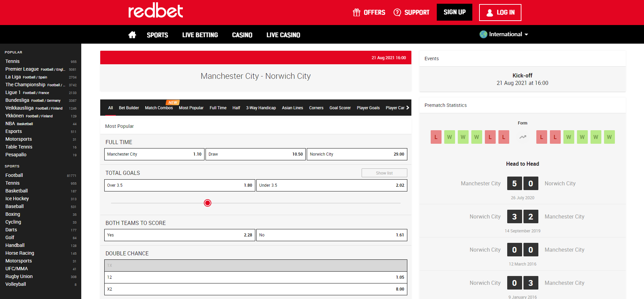
Task: Select Draw at 10.50
Action: [x=256, y=154]
